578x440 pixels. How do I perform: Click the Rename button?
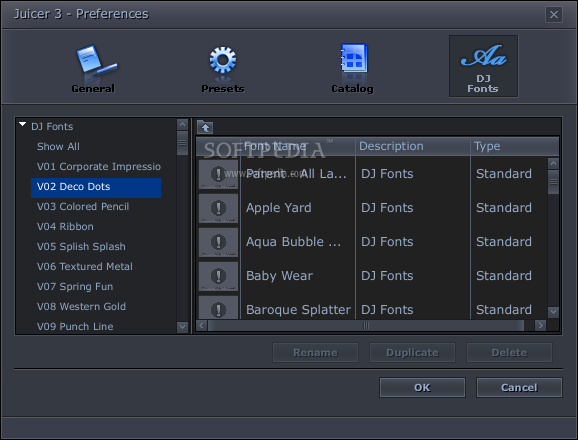(315, 353)
